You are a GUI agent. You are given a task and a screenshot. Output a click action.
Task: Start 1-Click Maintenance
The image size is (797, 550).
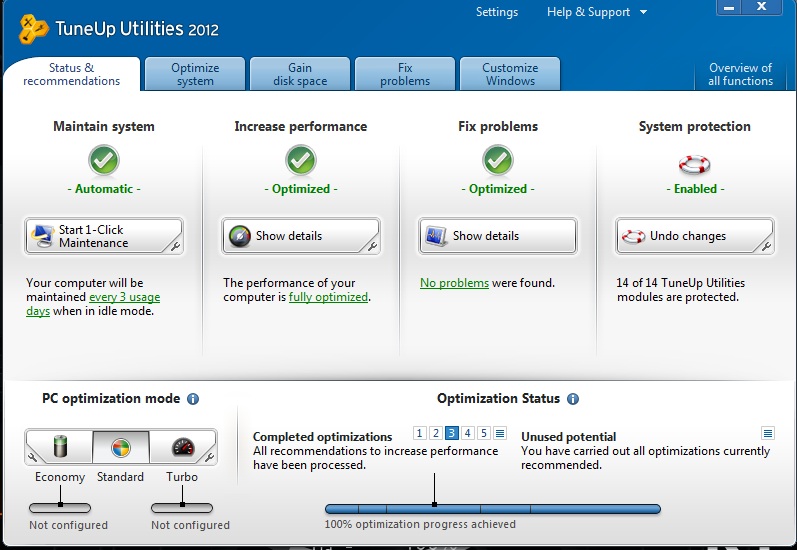[x=104, y=236]
